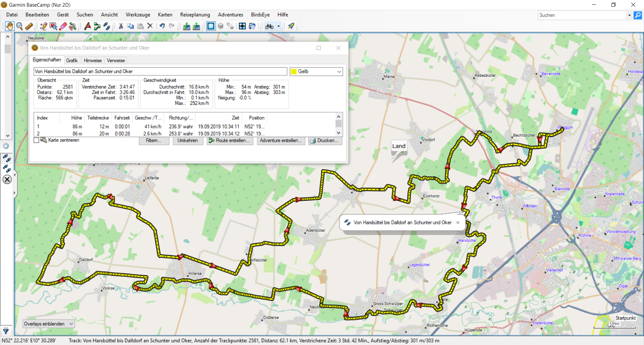
Task: Click the center map on selection icon
Action: click(242, 26)
